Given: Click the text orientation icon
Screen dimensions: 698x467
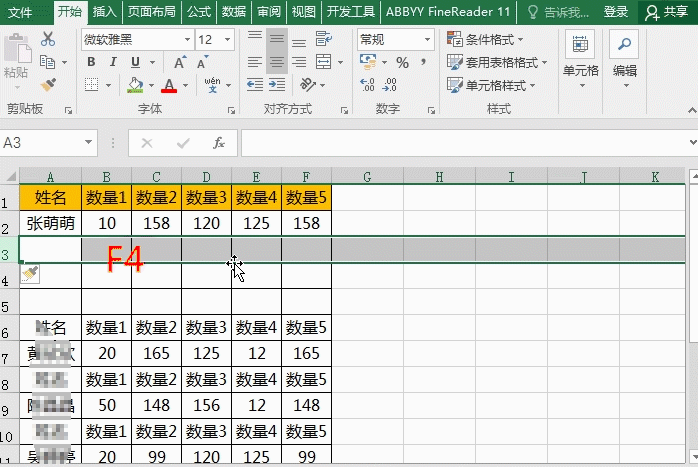Looking at the screenshot, I should pyautogui.click(x=308, y=85).
